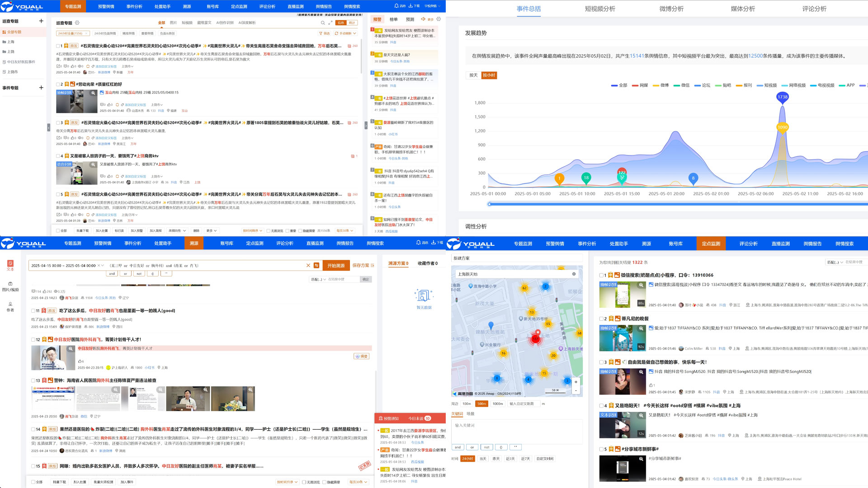Check the checkbox for result 蒂凡尼的晚餐
Screen dimensions: 868x488
(601, 319)
